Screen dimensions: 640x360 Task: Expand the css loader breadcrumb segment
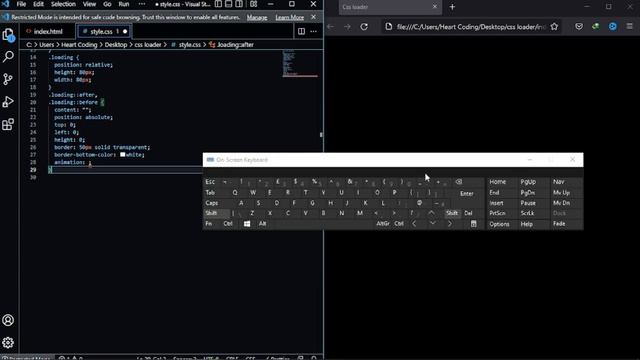pyautogui.click(x=148, y=45)
